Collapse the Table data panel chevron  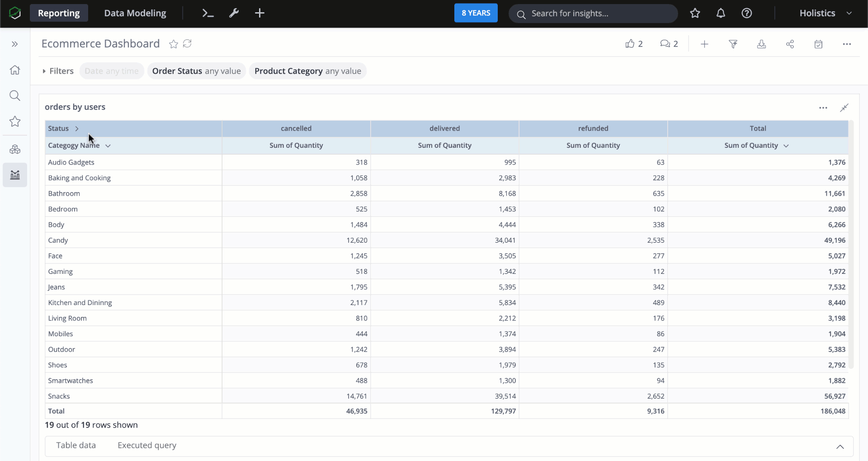(840, 447)
